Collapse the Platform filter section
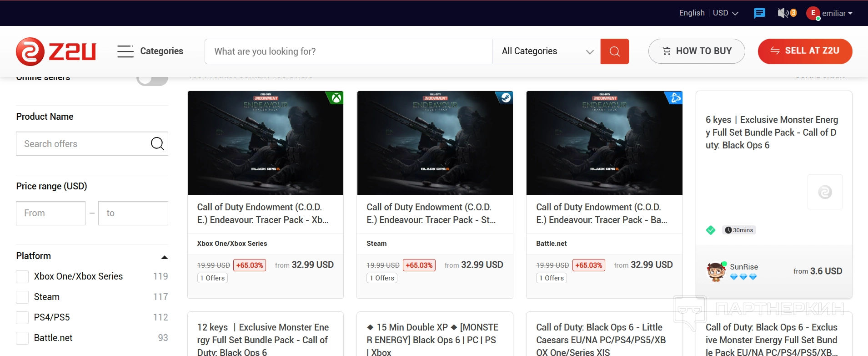The image size is (868, 356). [x=165, y=257]
